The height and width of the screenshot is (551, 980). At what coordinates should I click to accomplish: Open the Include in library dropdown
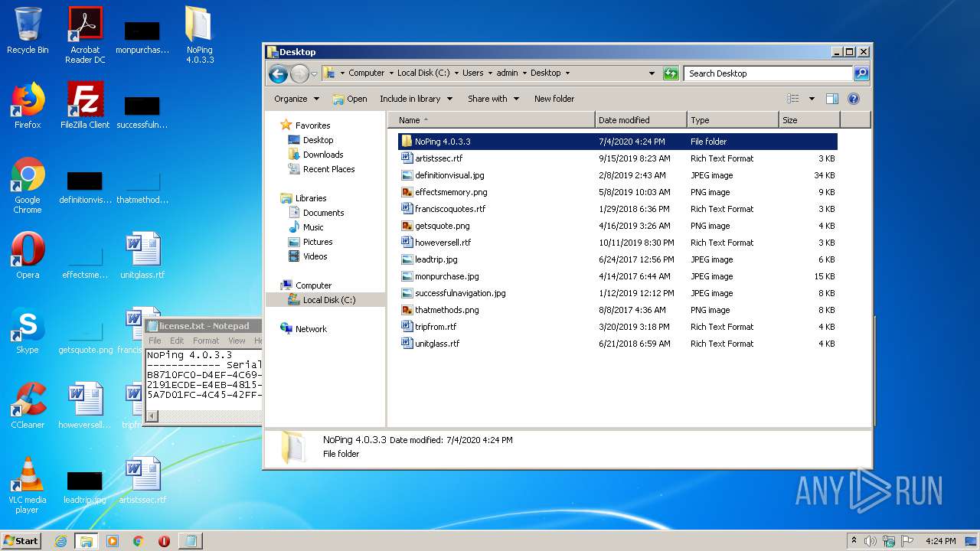416,99
